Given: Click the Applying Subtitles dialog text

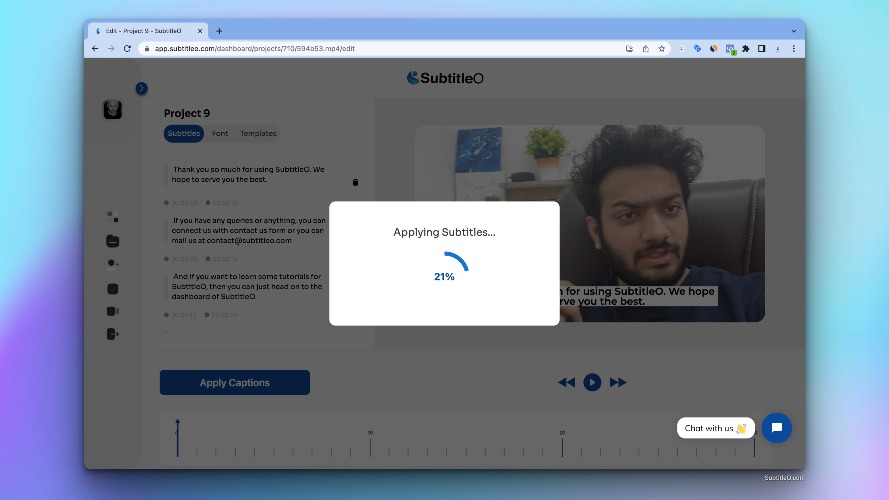Looking at the screenshot, I should point(444,232).
